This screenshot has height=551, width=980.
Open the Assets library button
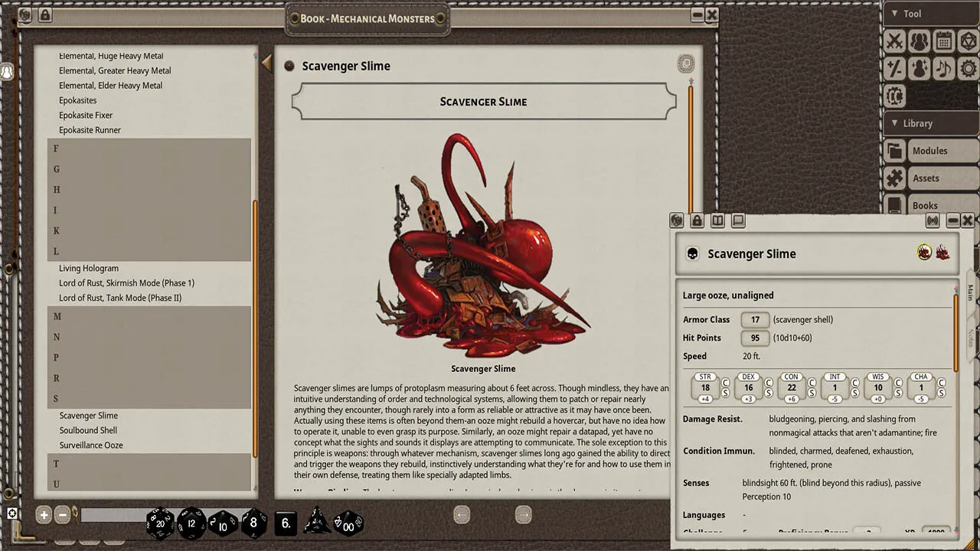coord(942,178)
